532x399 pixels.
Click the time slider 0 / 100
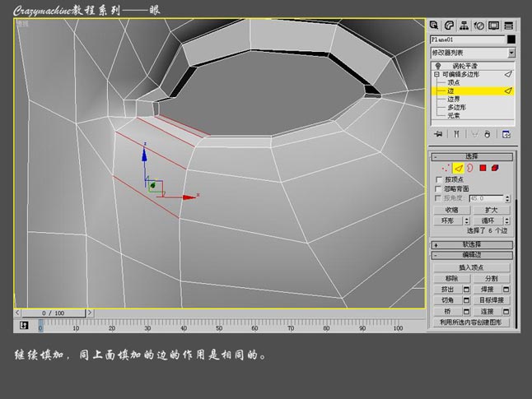tap(54, 313)
